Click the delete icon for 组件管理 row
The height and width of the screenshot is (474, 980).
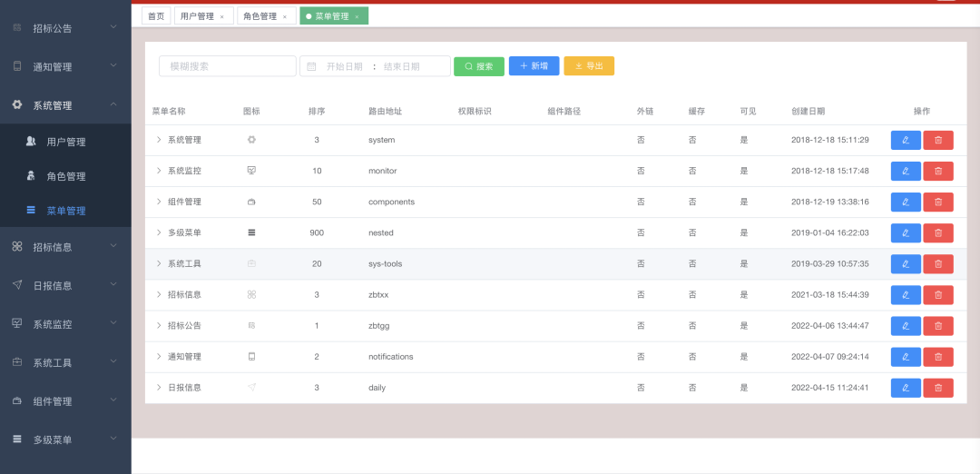[x=938, y=202]
